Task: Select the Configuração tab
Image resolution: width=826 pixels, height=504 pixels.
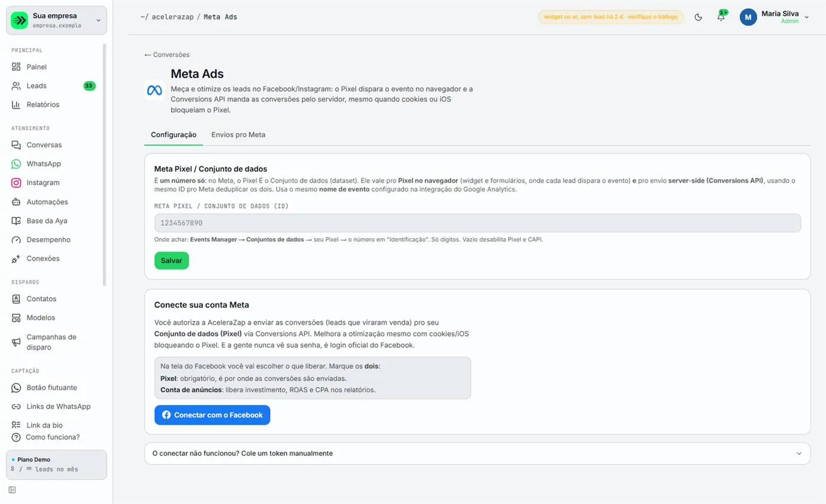Action: tap(173, 134)
